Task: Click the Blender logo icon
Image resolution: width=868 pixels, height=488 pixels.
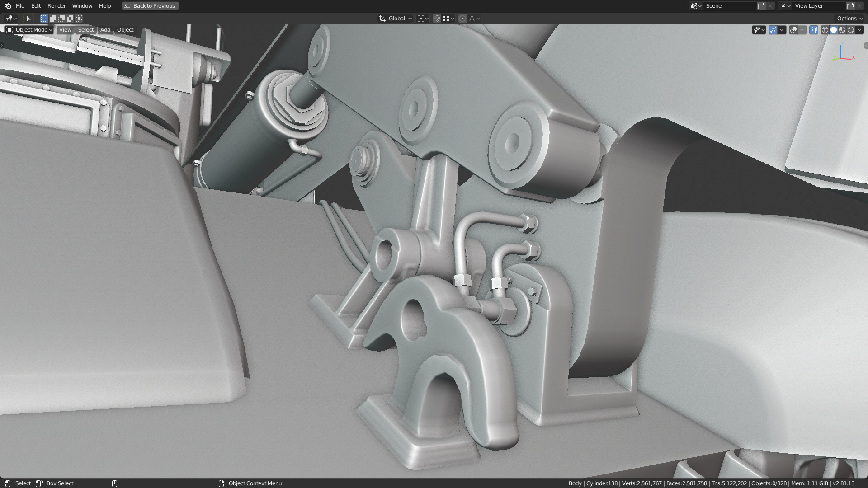Action: click(x=8, y=6)
